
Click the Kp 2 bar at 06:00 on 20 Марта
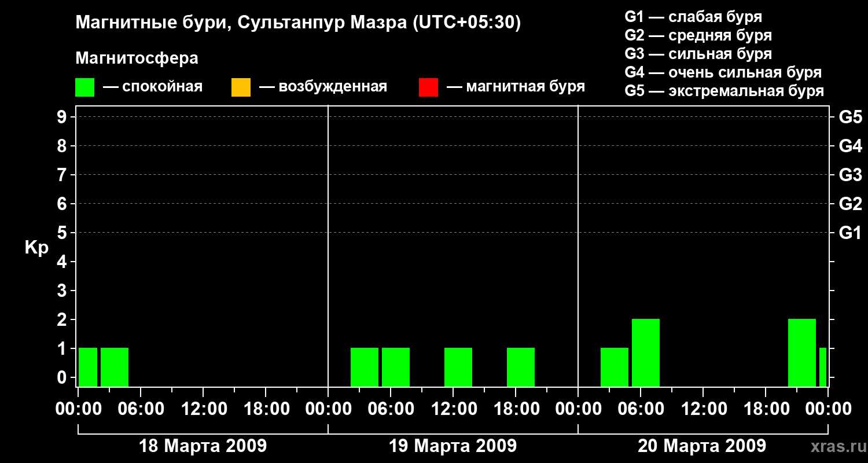(646, 352)
